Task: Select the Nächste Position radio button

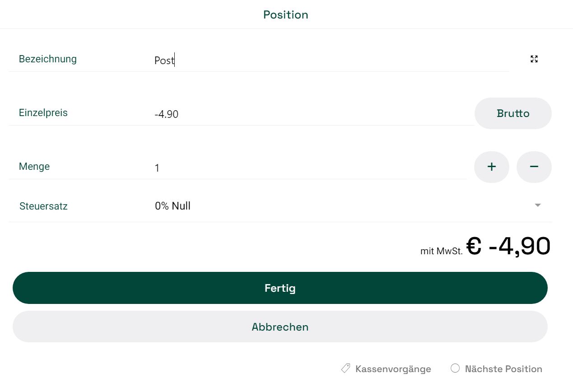Action: (x=455, y=369)
